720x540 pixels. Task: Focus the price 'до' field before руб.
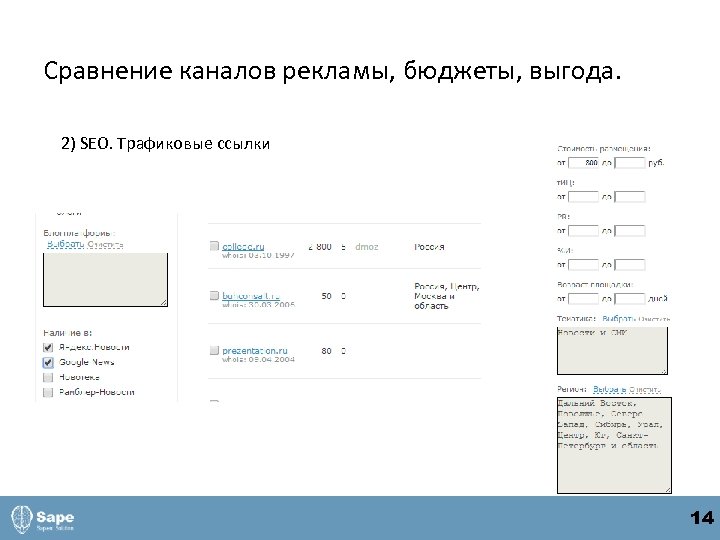(x=630, y=163)
